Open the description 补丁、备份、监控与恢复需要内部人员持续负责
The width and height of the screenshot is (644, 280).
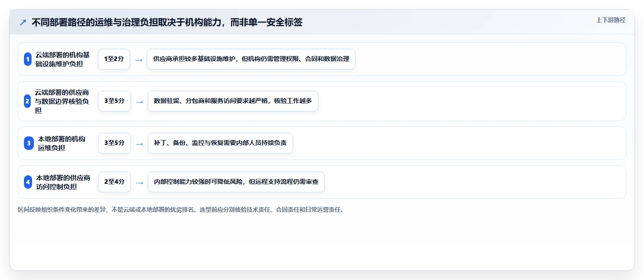tap(220, 143)
